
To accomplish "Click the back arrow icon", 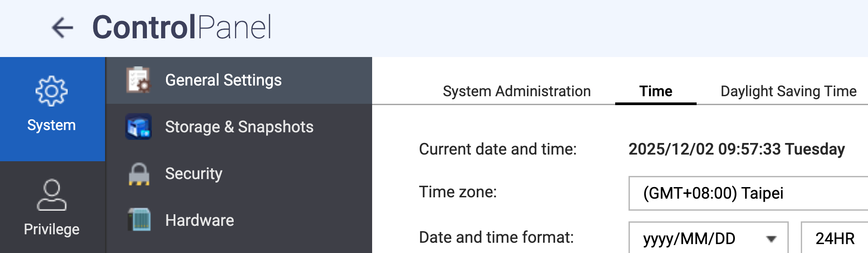I will (62, 28).
